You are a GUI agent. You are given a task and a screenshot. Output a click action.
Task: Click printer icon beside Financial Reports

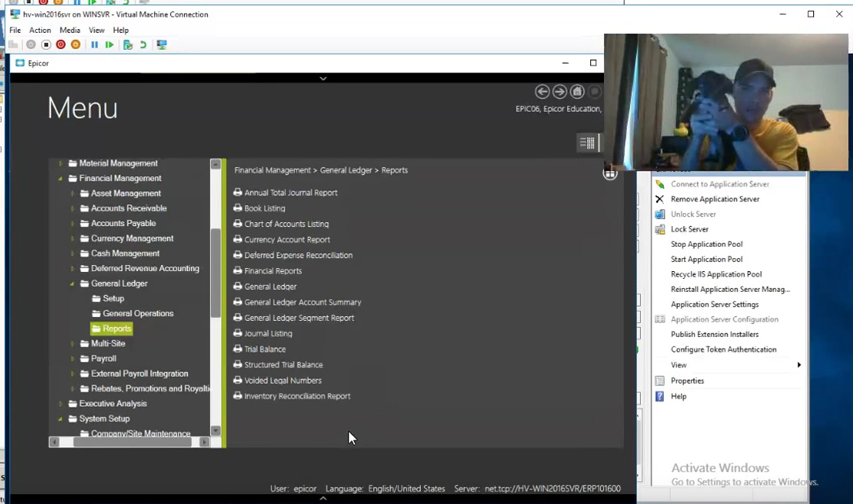(238, 270)
